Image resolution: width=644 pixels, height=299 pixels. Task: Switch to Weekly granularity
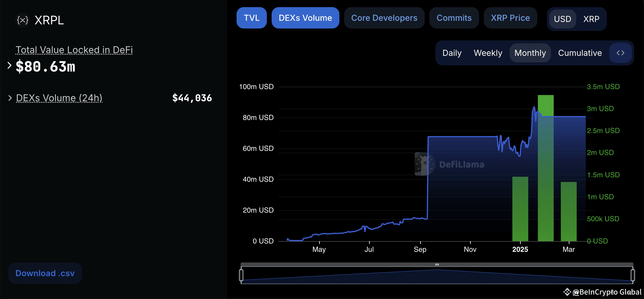pyautogui.click(x=488, y=53)
